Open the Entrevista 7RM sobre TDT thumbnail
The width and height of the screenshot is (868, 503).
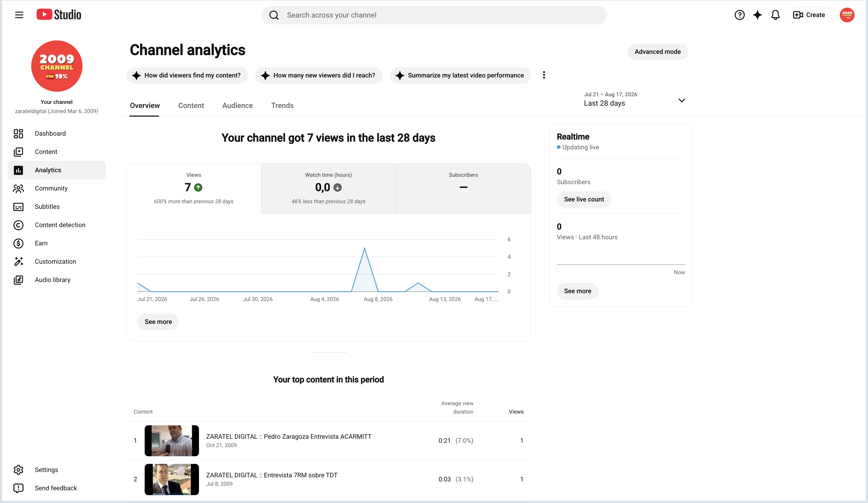172,479
